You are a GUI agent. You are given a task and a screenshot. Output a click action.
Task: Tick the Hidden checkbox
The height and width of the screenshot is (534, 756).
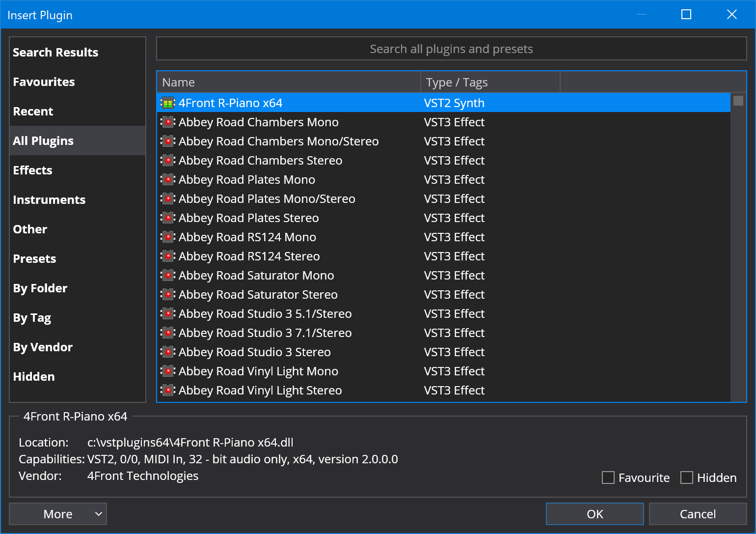[687, 478]
